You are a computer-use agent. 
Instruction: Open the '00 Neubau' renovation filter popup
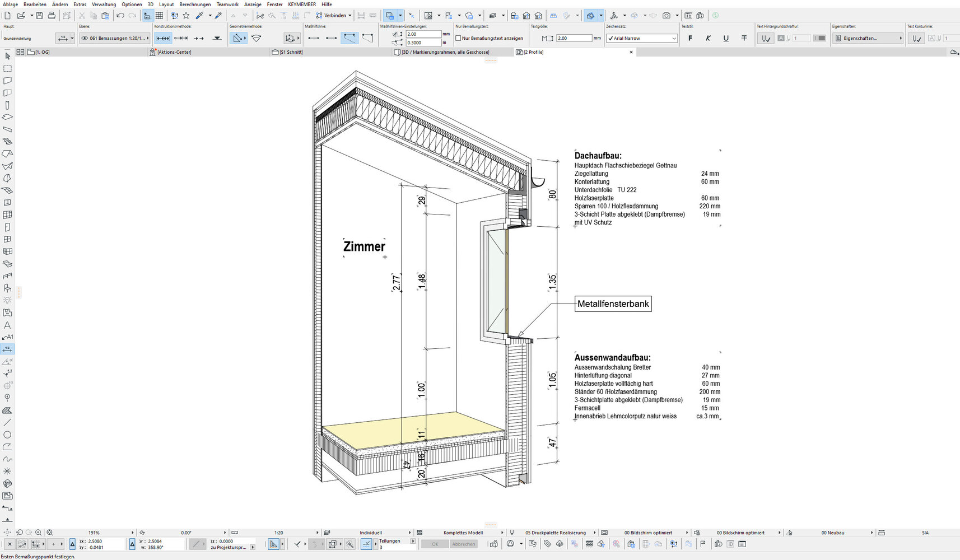pyautogui.click(x=833, y=533)
